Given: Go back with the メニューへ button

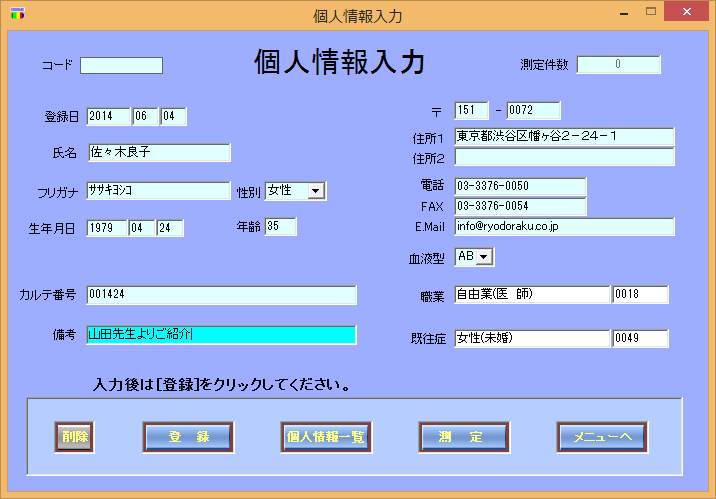Looking at the screenshot, I should 601,437.
